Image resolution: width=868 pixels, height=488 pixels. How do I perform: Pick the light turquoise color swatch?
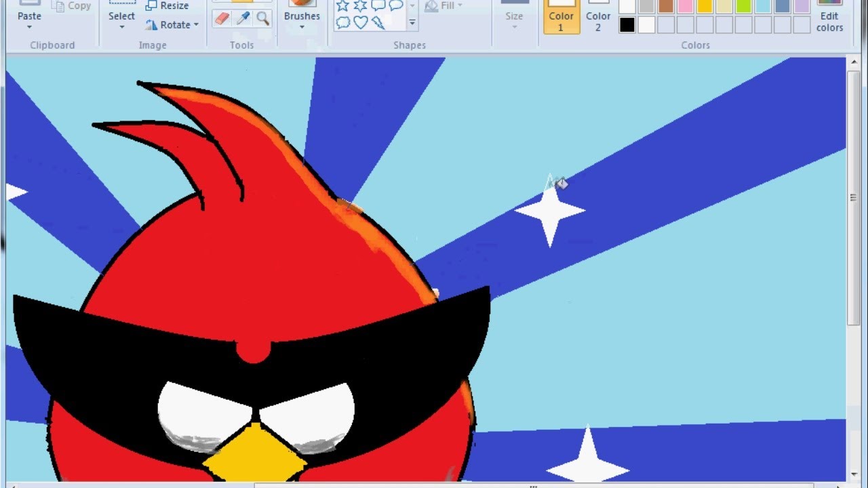(763, 7)
